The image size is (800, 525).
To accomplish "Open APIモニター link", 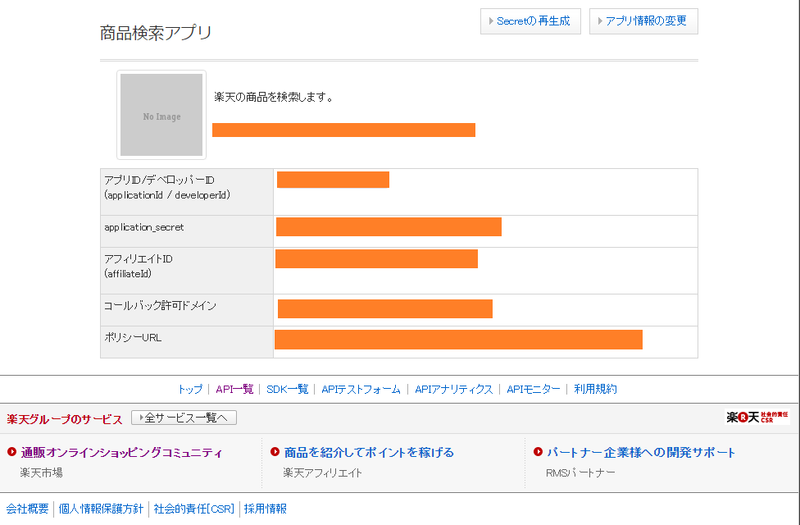I will pyautogui.click(x=533, y=389).
